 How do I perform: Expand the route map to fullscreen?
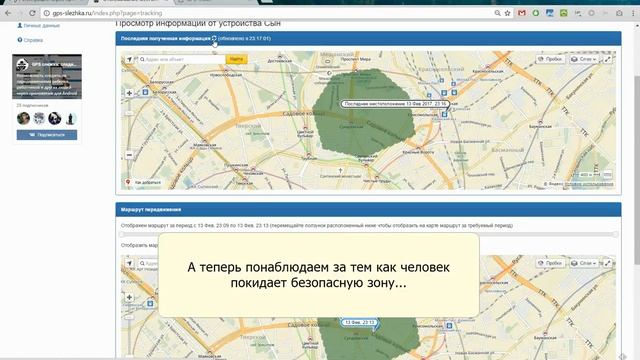608,263
